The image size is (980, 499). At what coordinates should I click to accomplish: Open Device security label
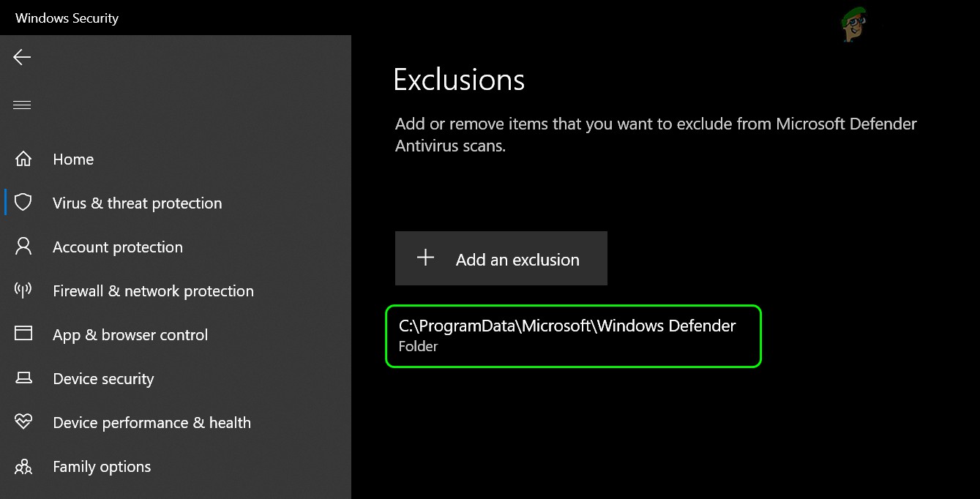(x=103, y=379)
